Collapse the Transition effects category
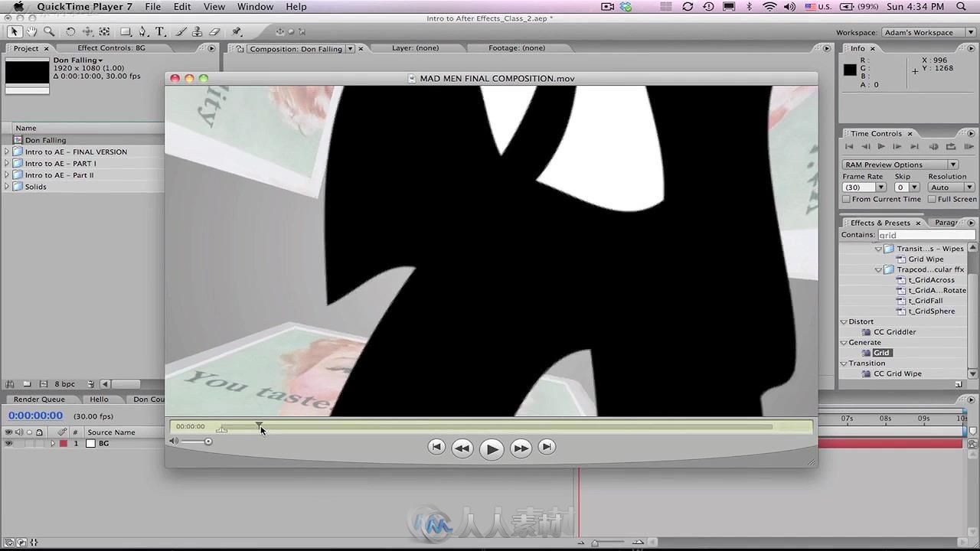The image size is (980, 551). 844,364
